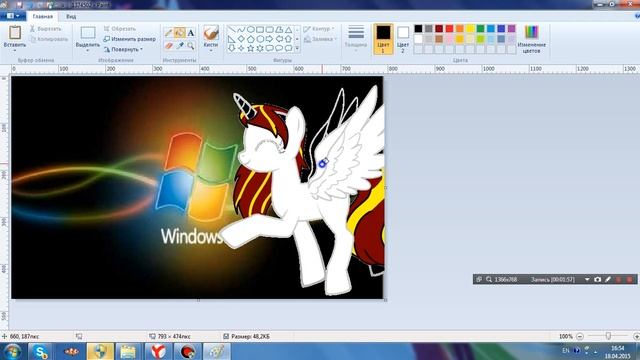This screenshot has width=640, height=360.
Task: Pick the Hexagon shape
Action: point(260,39)
